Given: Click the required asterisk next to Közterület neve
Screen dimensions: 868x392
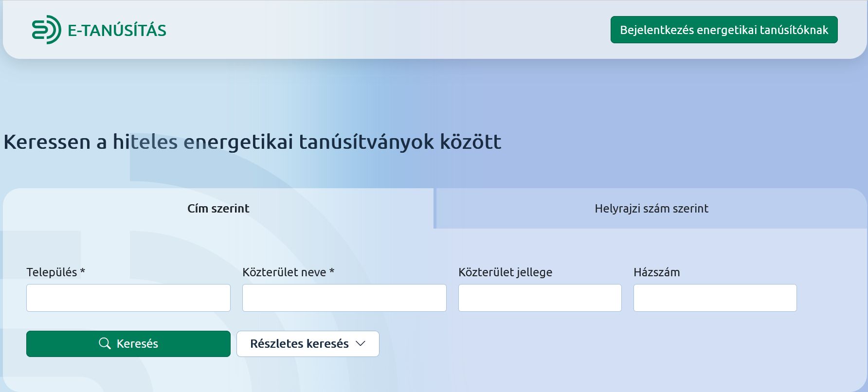Looking at the screenshot, I should pos(332,271).
